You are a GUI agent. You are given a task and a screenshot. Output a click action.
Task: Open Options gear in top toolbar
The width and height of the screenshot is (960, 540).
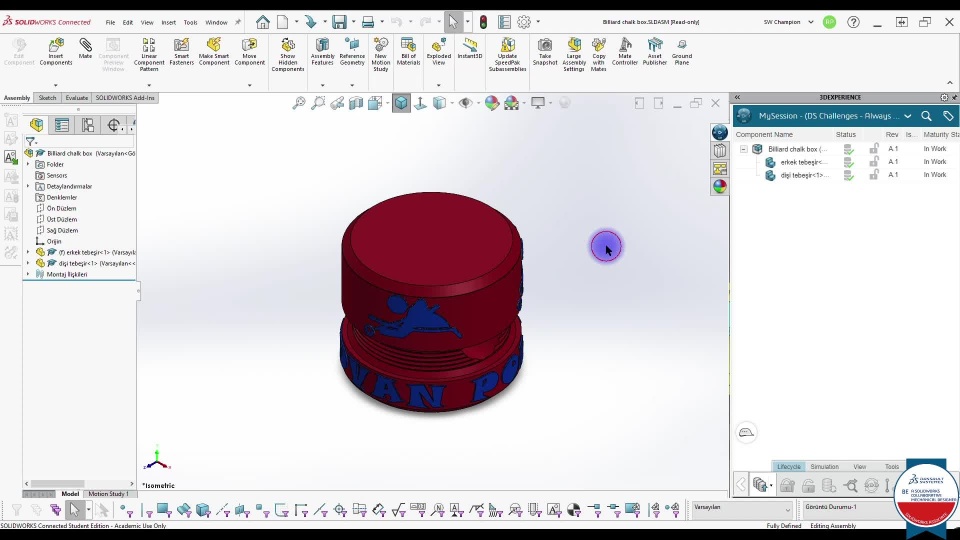[x=524, y=22]
